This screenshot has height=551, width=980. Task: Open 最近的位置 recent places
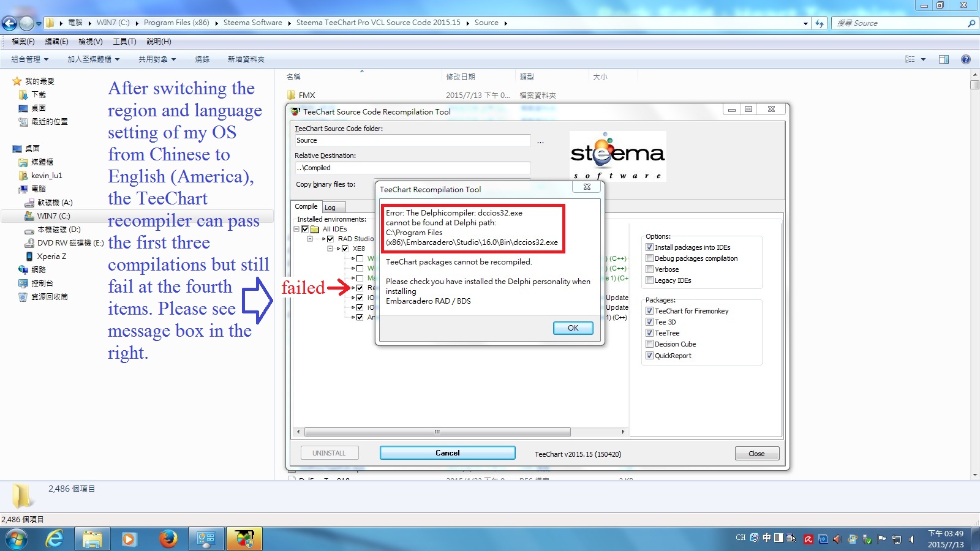[50, 122]
